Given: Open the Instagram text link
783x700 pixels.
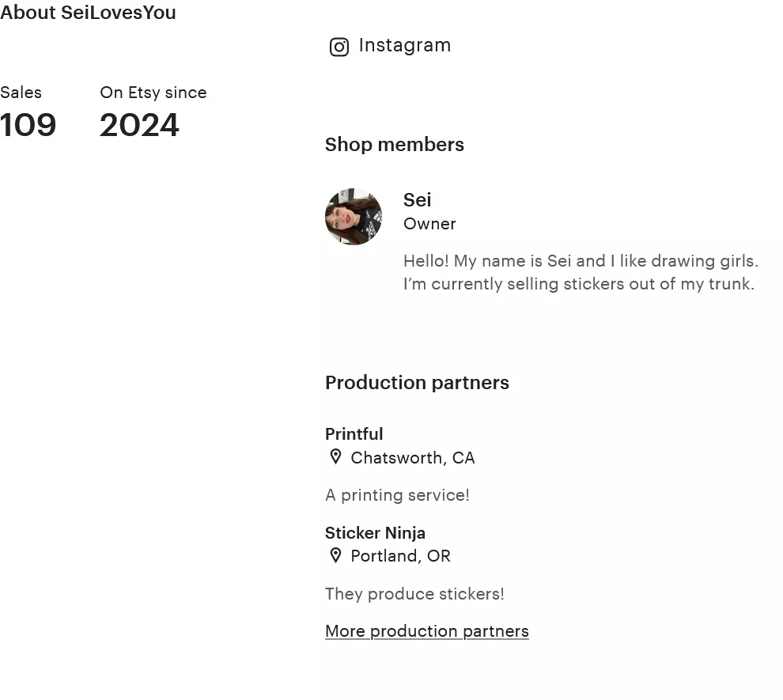Looking at the screenshot, I should (x=404, y=46).
